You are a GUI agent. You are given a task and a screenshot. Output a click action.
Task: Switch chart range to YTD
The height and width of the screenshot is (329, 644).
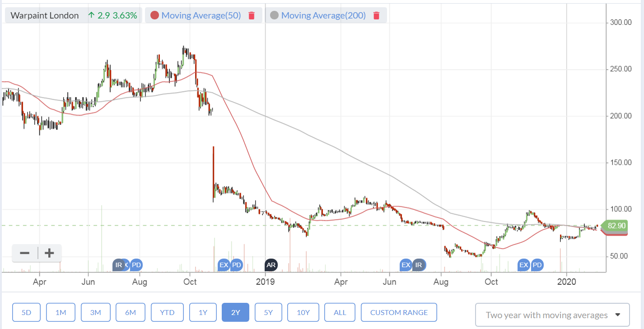[x=167, y=312]
